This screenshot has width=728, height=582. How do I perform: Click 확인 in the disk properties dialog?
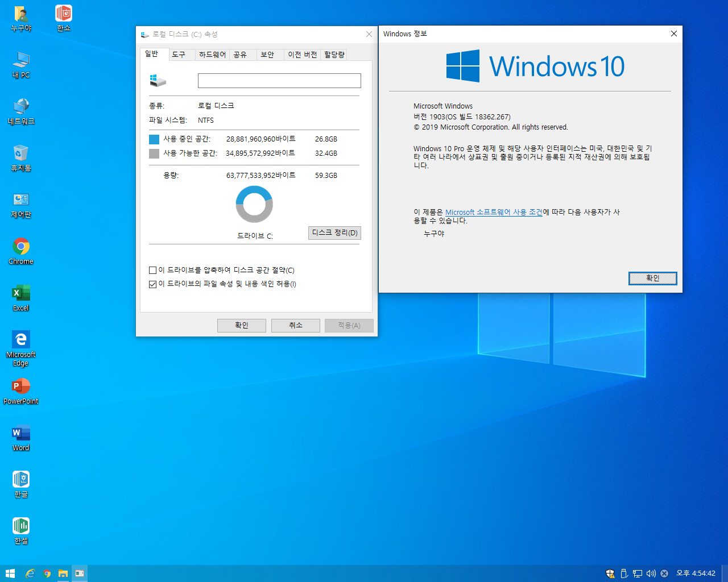point(242,325)
